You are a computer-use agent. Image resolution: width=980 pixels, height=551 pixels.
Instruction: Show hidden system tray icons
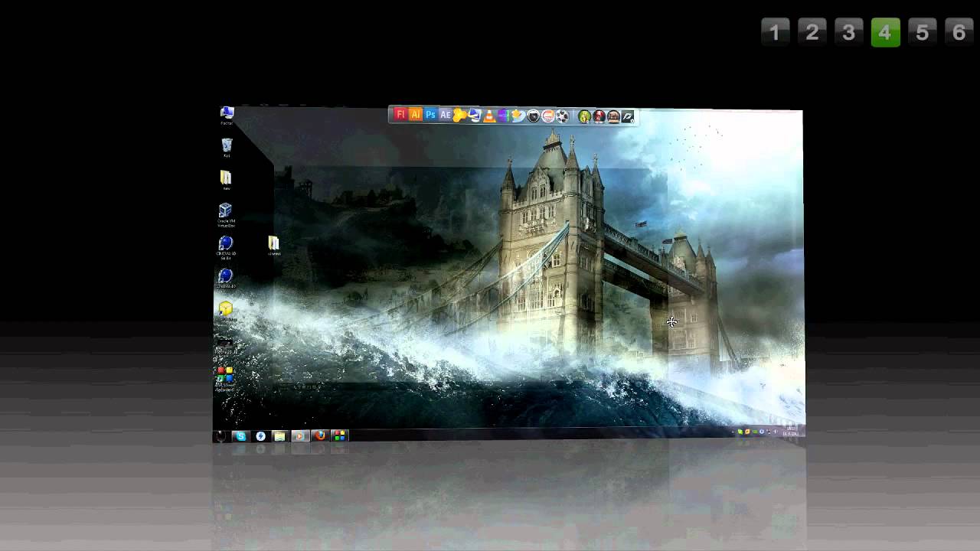click(x=733, y=432)
